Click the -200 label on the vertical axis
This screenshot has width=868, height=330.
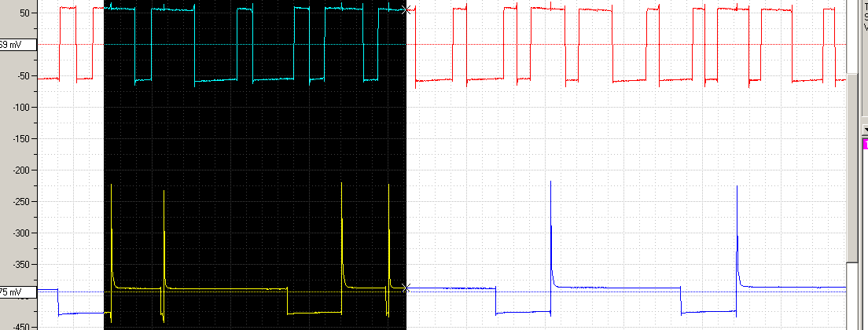[24, 170]
